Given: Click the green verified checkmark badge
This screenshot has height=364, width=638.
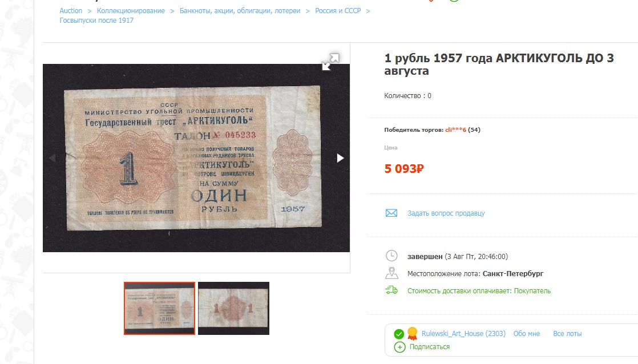Looking at the screenshot, I should coord(399,334).
